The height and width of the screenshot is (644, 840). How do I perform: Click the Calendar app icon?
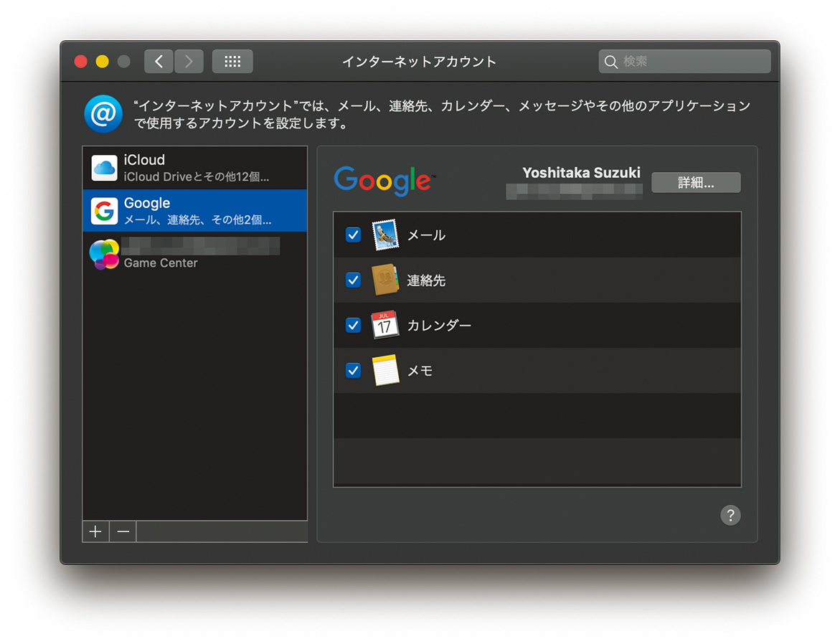(384, 326)
